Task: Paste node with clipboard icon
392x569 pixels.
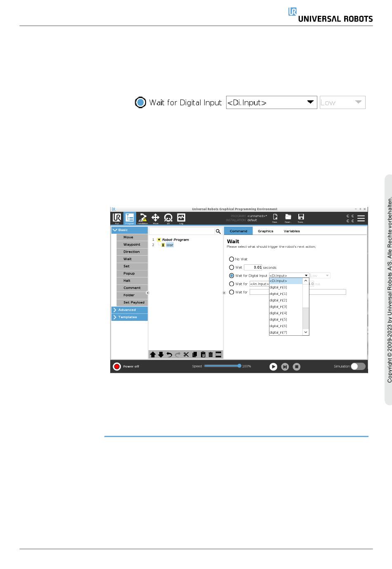Action: 203,354
